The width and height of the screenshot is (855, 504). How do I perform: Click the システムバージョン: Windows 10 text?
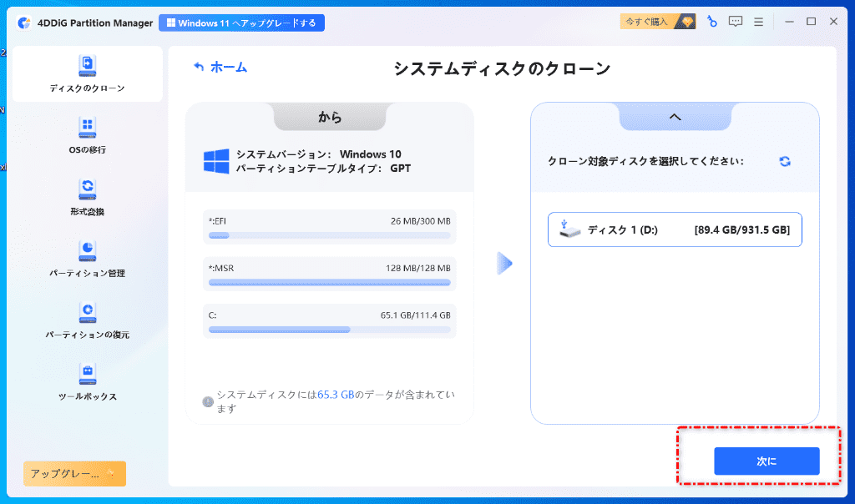click(x=318, y=154)
